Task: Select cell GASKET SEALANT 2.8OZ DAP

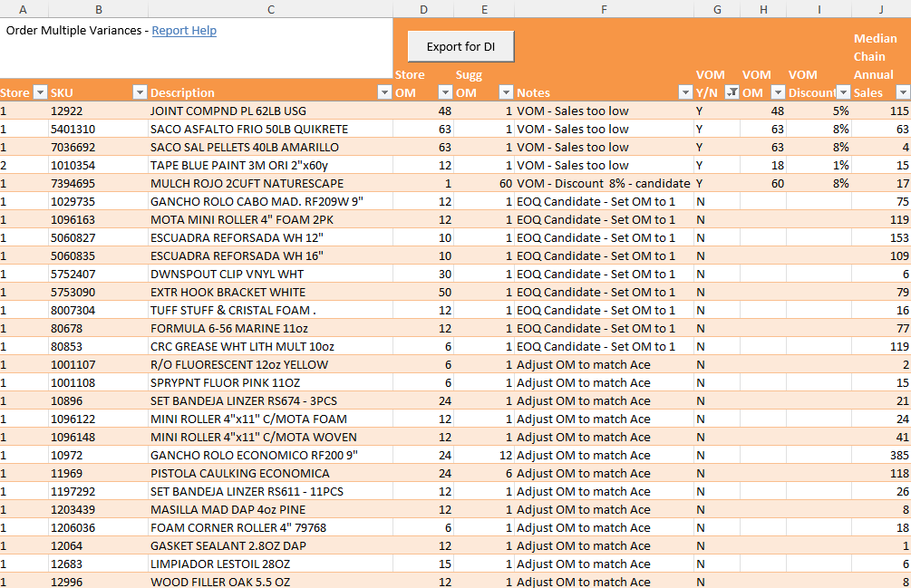Action: click(x=271, y=545)
